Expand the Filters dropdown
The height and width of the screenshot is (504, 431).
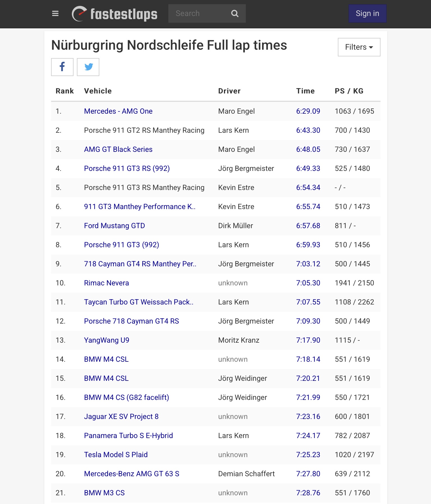coord(359,47)
